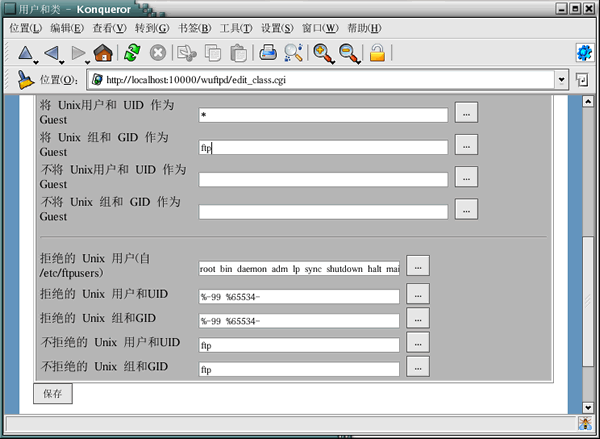This screenshot has width=600, height=439.
Task: Browse users for 拒绝的 Unix 用户和UID
Action: (x=418, y=294)
